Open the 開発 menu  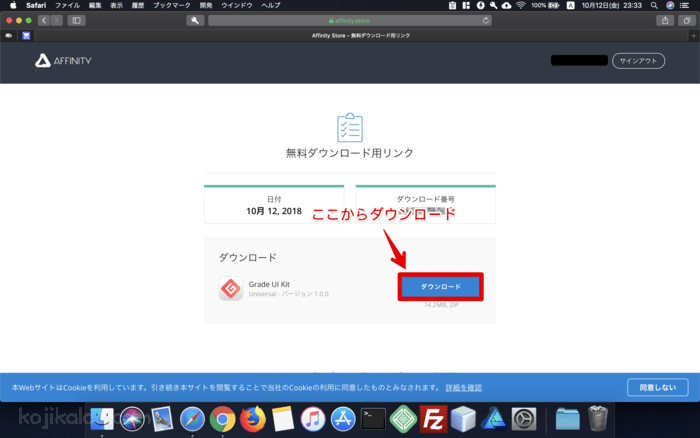click(206, 5)
